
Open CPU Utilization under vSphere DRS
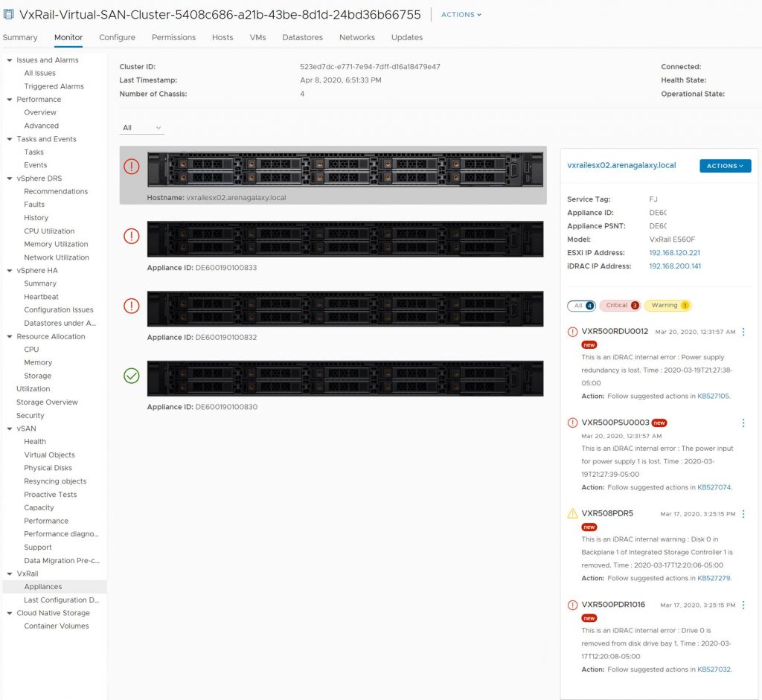pos(49,231)
